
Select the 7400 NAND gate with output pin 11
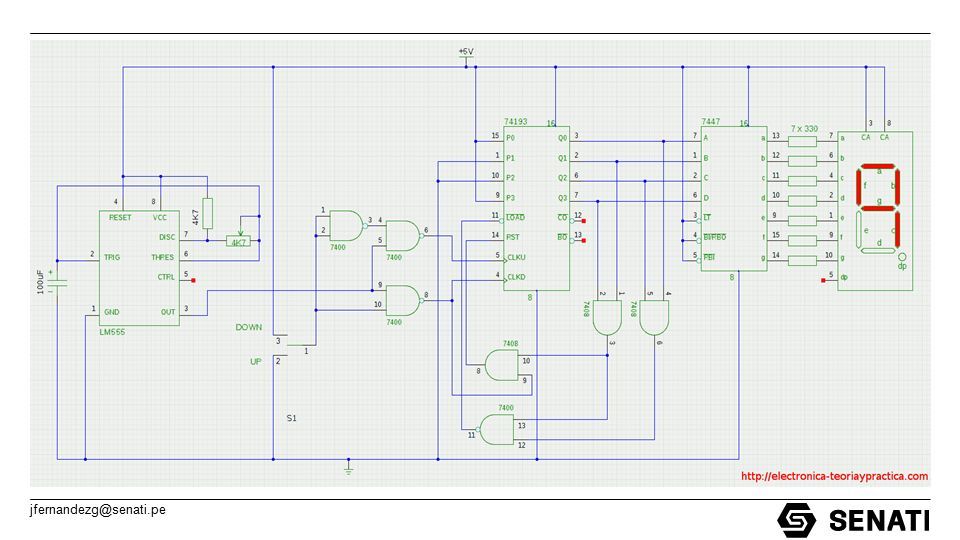click(x=497, y=430)
